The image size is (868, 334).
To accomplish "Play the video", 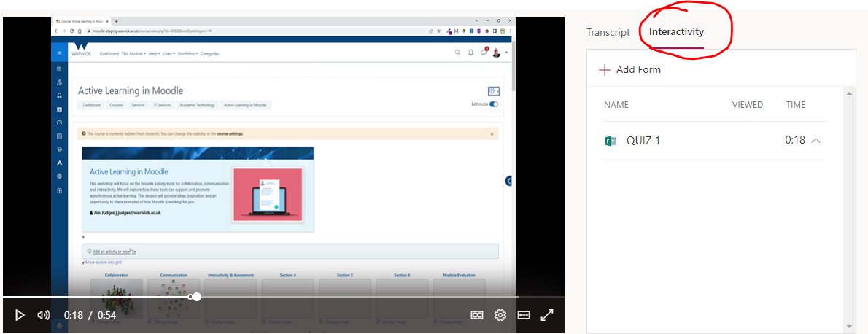I will pos(20,315).
